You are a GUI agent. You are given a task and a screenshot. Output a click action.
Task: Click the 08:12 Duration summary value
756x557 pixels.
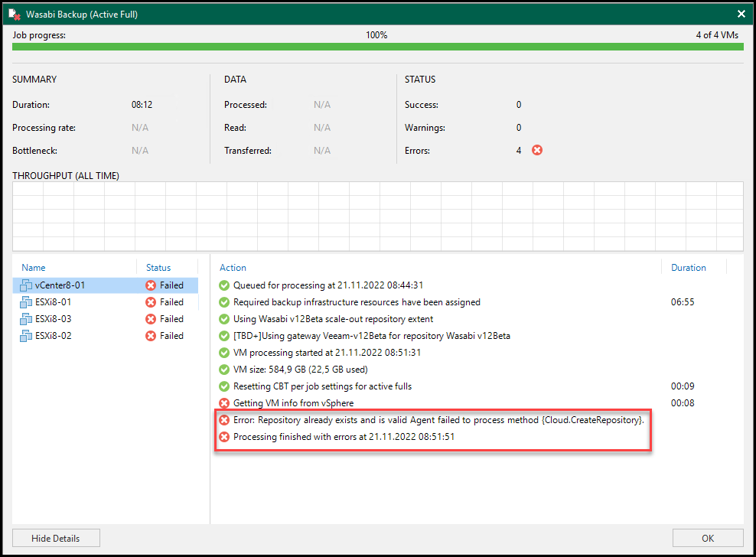tap(142, 105)
